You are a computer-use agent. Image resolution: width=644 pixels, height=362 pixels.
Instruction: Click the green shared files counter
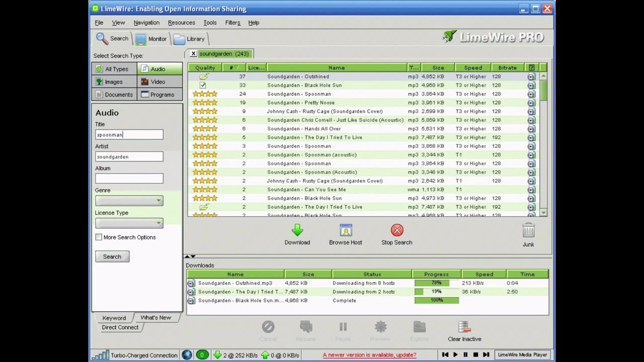[x=202, y=355]
